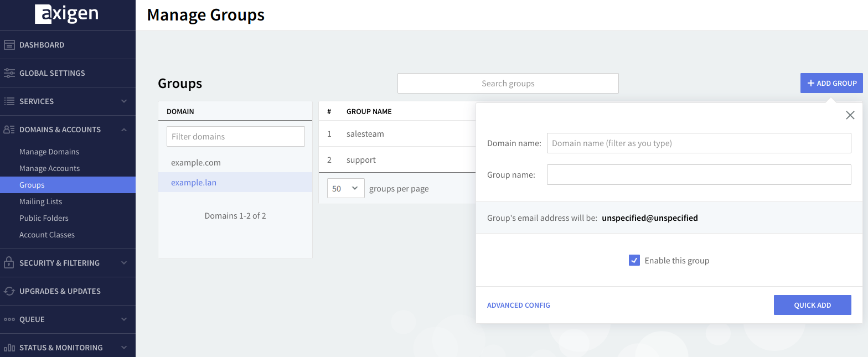The height and width of the screenshot is (357, 868).
Task: Open Manage Accounts in the sidebar
Action: pyautogui.click(x=49, y=168)
